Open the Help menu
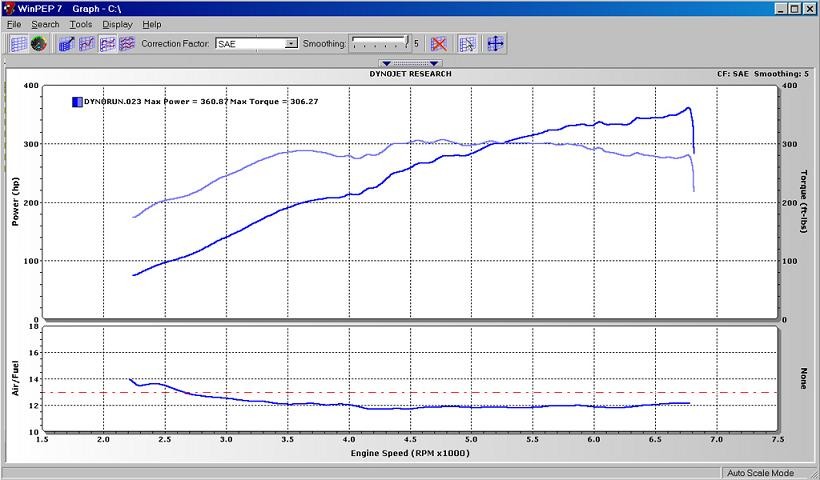The height and width of the screenshot is (480, 820). click(x=152, y=25)
